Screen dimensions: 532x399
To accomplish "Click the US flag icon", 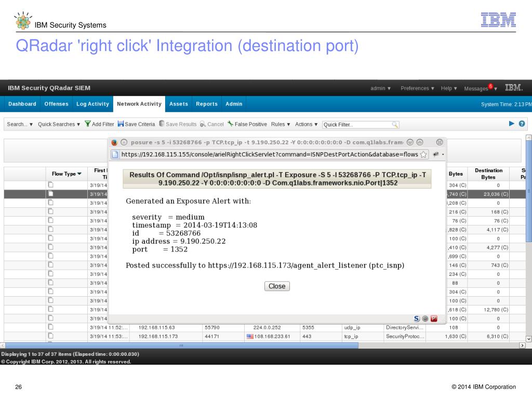I will (x=250, y=336).
